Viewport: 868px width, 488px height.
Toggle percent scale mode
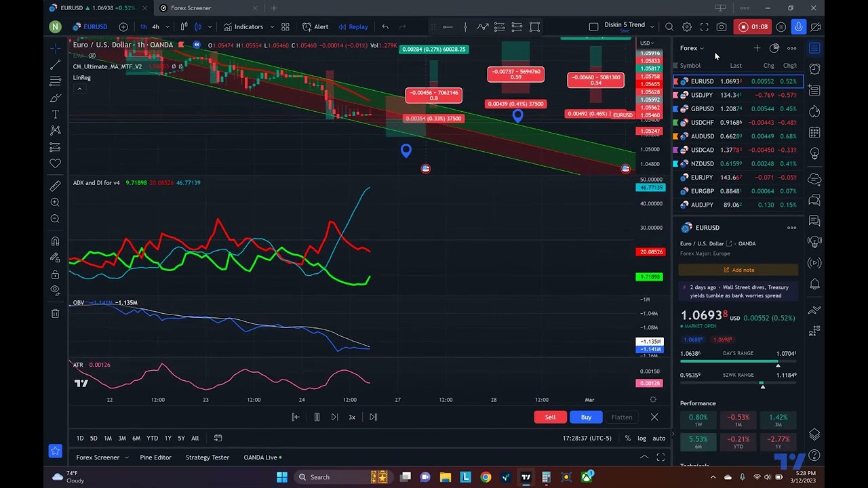tap(628, 439)
